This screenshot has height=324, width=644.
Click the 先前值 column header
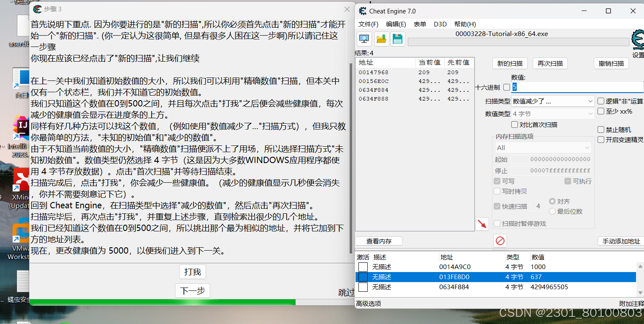pos(459,62)
